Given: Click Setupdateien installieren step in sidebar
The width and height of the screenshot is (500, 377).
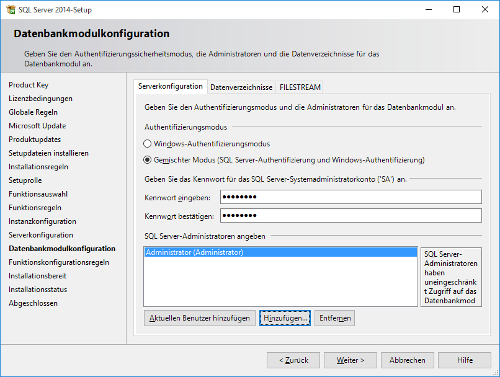Looking at the screenshot, I should (x=49, y=153).
